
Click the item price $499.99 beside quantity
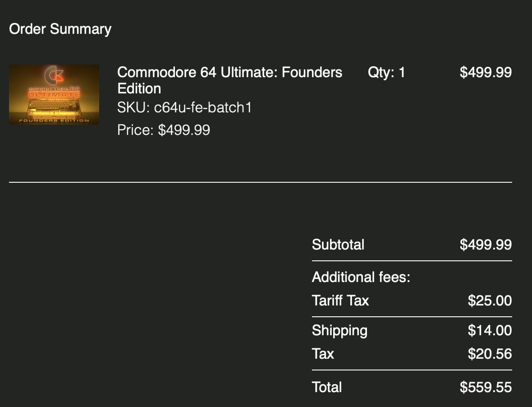(x=486, y=72)
